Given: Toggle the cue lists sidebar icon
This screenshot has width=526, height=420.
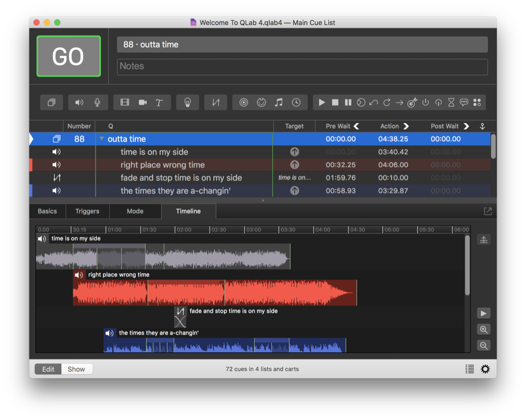Looking at the screenshot, I should 470,369.
